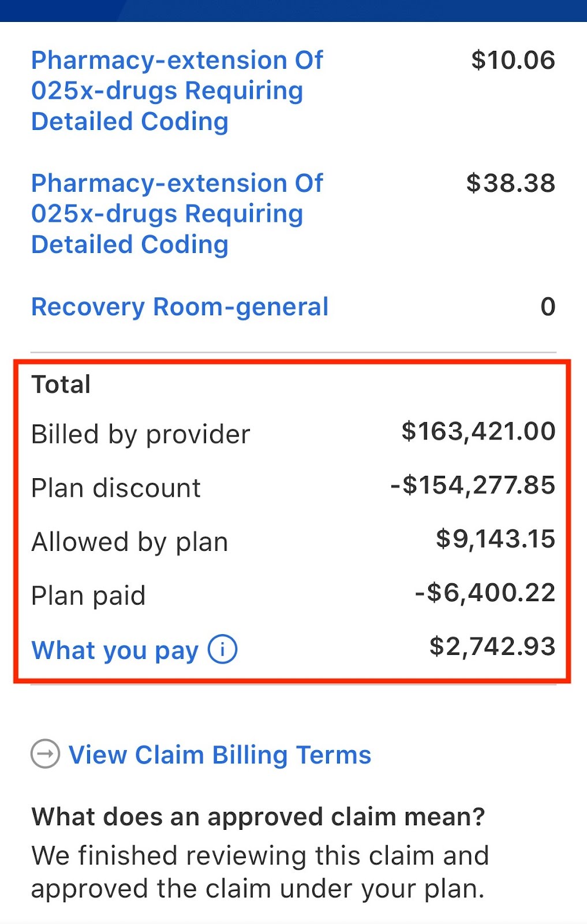
Task: Open the Recovery Room-general line item
Action: click(x=180, y=307)
